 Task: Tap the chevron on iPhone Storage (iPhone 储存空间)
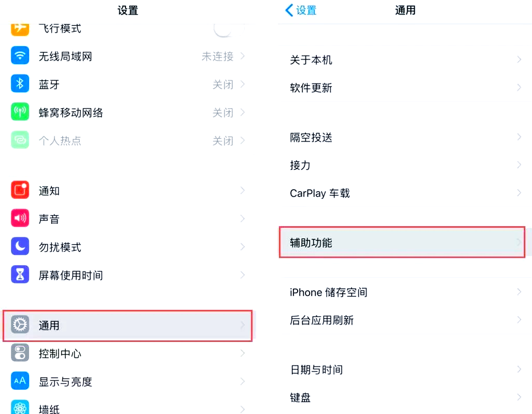519,292
